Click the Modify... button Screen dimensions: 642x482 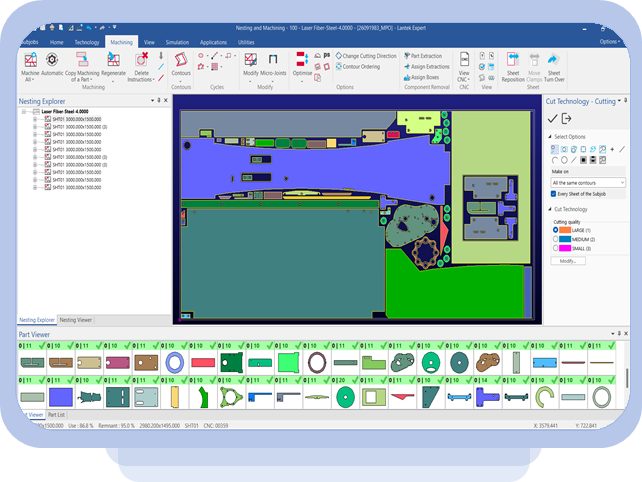tap(568, 261)
